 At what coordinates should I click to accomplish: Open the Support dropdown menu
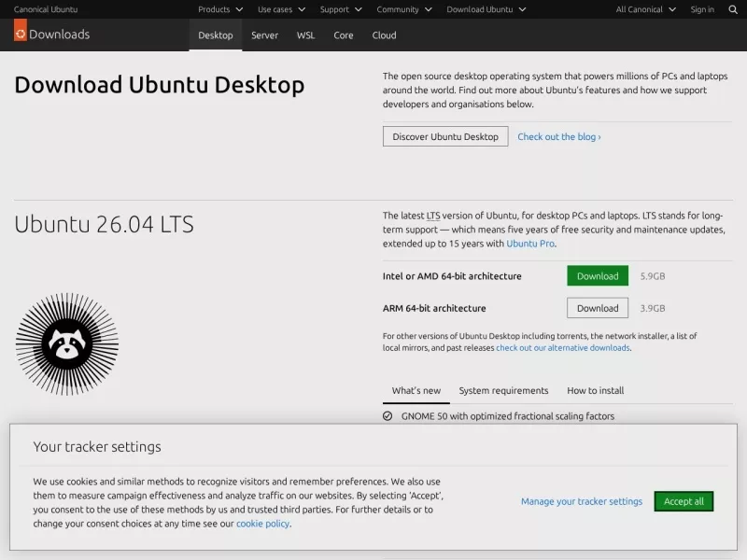pos(341,9)
